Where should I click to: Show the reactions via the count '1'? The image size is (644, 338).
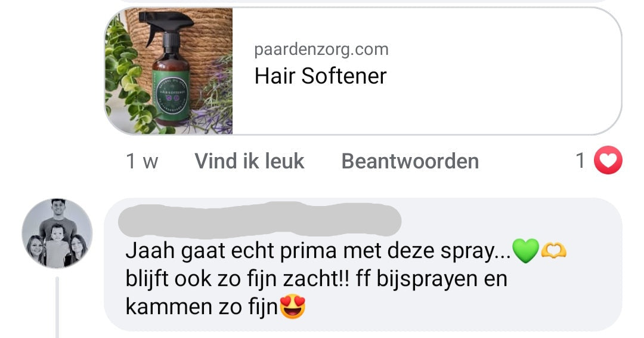tap(580, 161)
